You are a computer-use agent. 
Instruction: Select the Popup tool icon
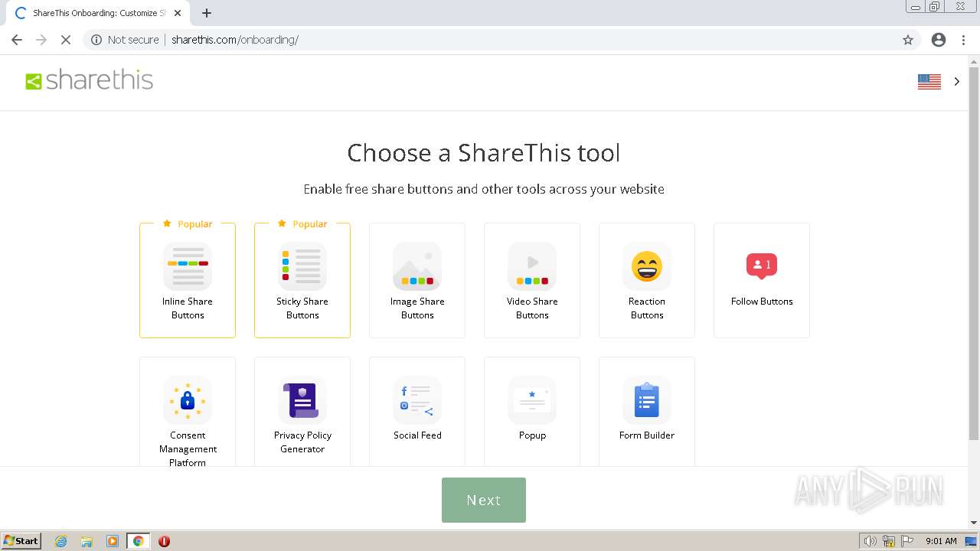(x=532, y=400)
